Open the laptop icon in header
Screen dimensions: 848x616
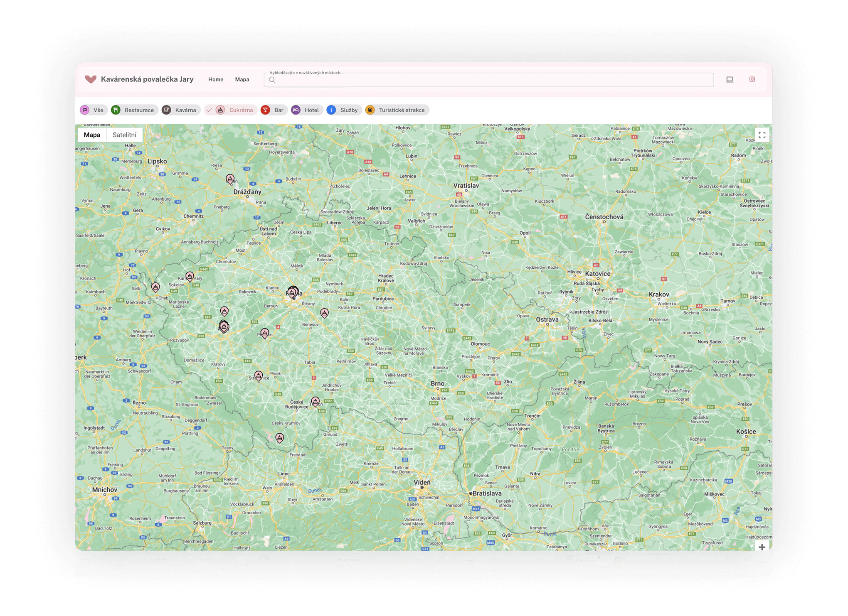tap(730, 79)
